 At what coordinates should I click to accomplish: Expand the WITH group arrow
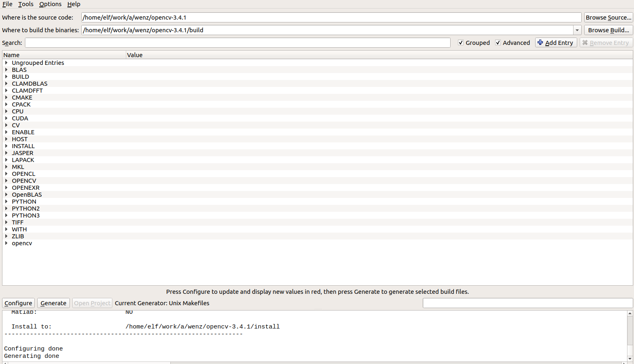(6, 229)
